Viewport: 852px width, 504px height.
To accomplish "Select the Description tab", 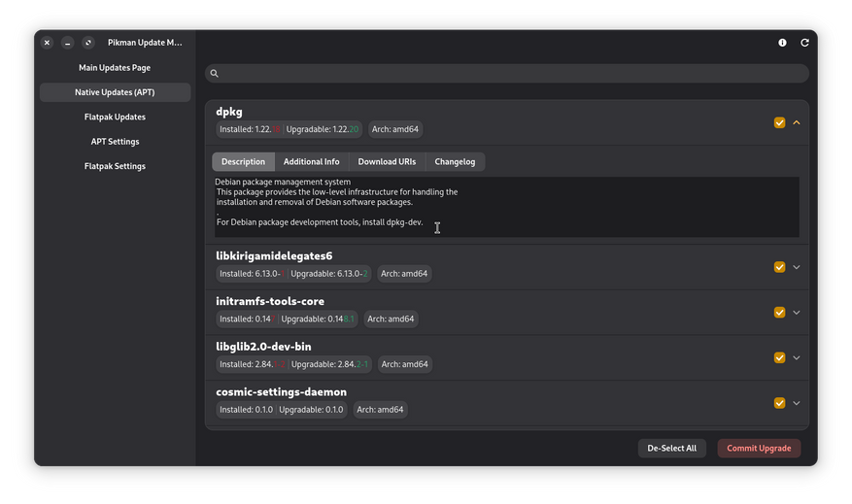I will tap(244, 162).
